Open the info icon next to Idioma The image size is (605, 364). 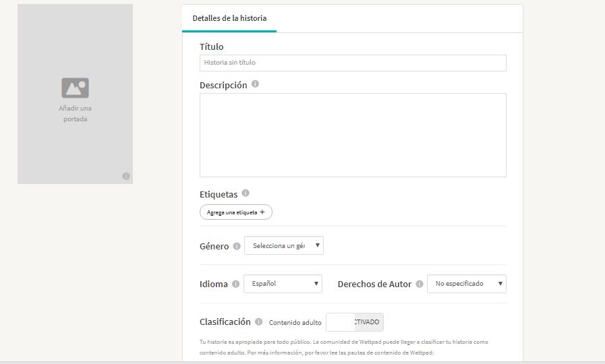click(236, 284)
